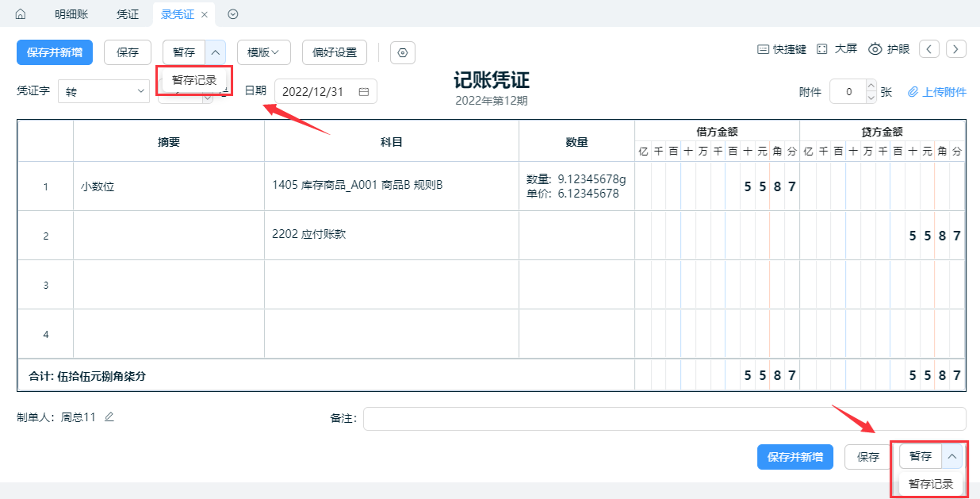Click the bottom 暂存 button

pyautogui.click(x=921, y=456)
